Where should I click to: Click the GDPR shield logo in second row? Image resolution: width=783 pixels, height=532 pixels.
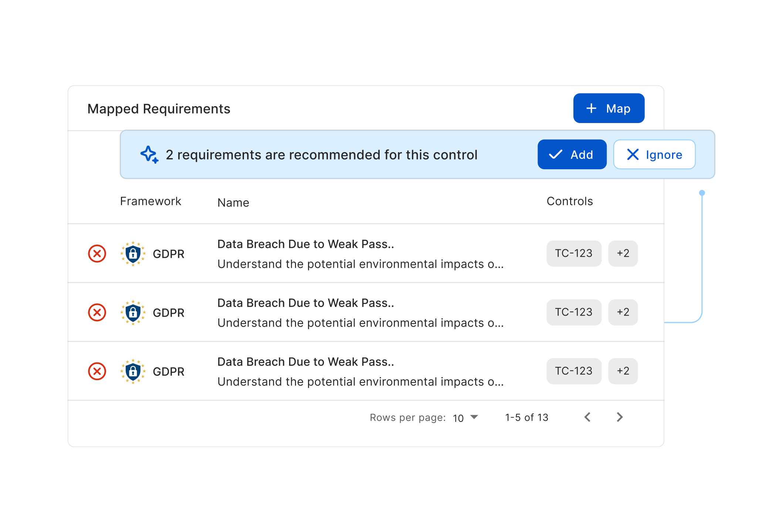tap(133, 313)
